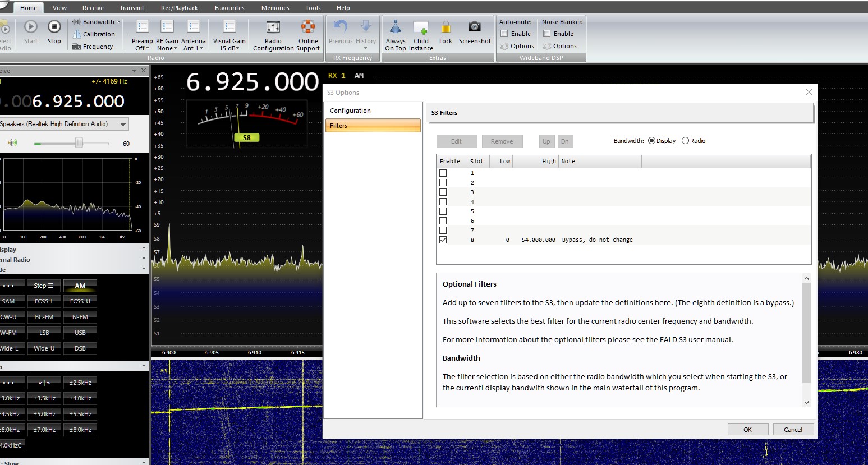The width and height of the screenshot is (868, 465).
Task: Click the Online Support lifebuoy icon
Action: 308,27
